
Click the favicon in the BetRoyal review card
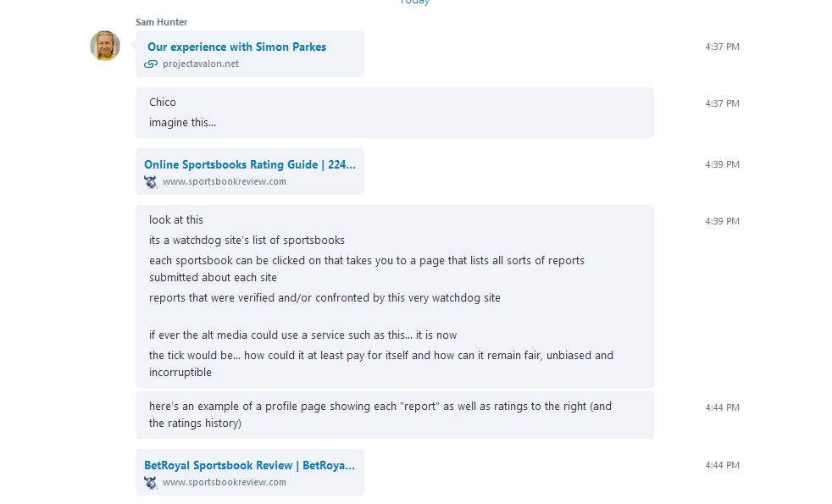pyautogui.click(x=151, y=482)
